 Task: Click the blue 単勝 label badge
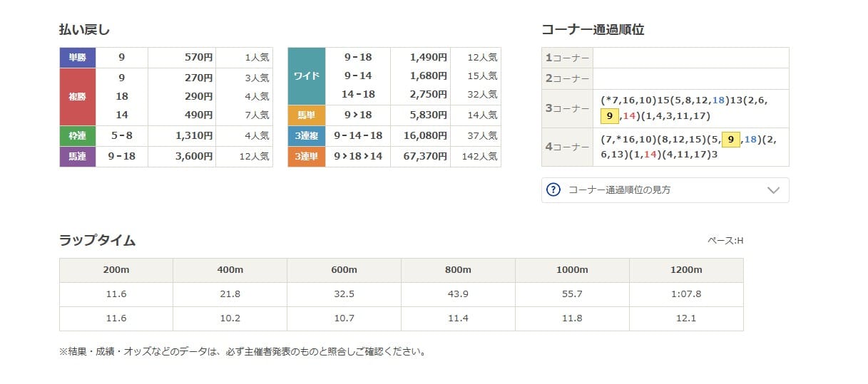coord(78,58)
